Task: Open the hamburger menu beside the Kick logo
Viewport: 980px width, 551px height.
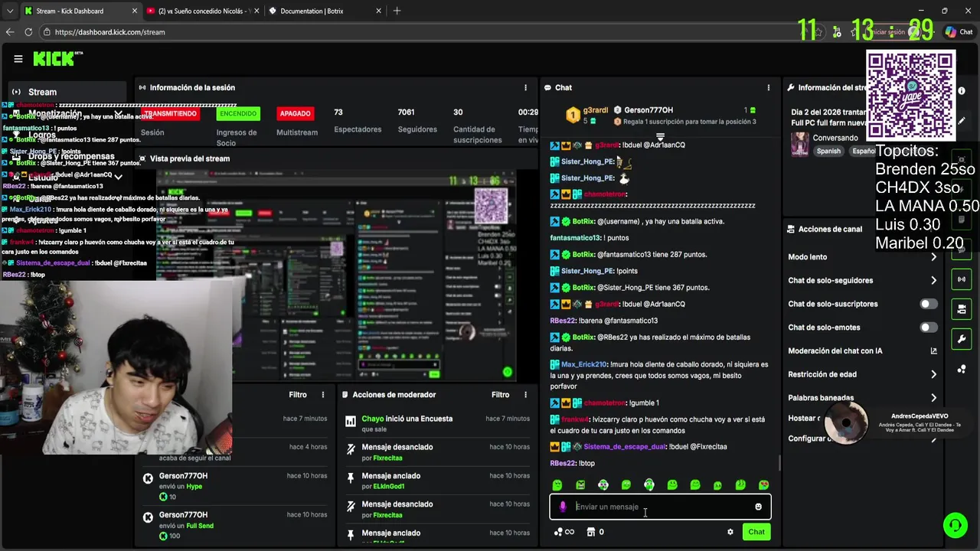Action: point(18,59)
